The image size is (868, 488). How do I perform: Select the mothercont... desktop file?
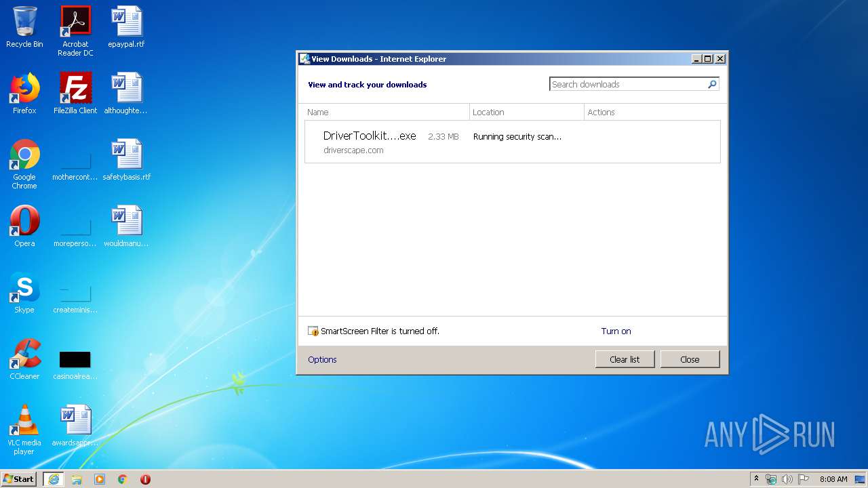[75, 164]
